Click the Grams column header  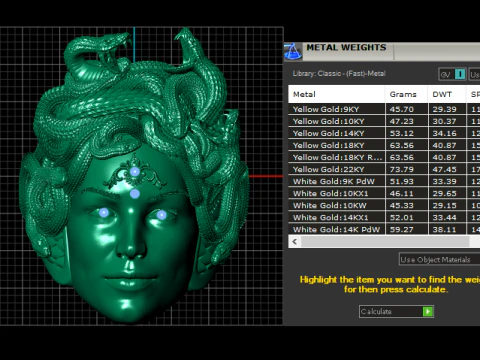pos(406,94)
